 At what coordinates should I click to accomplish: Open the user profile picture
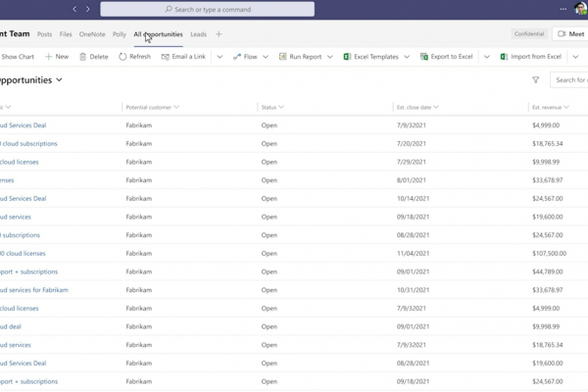(x=581, y=8)
